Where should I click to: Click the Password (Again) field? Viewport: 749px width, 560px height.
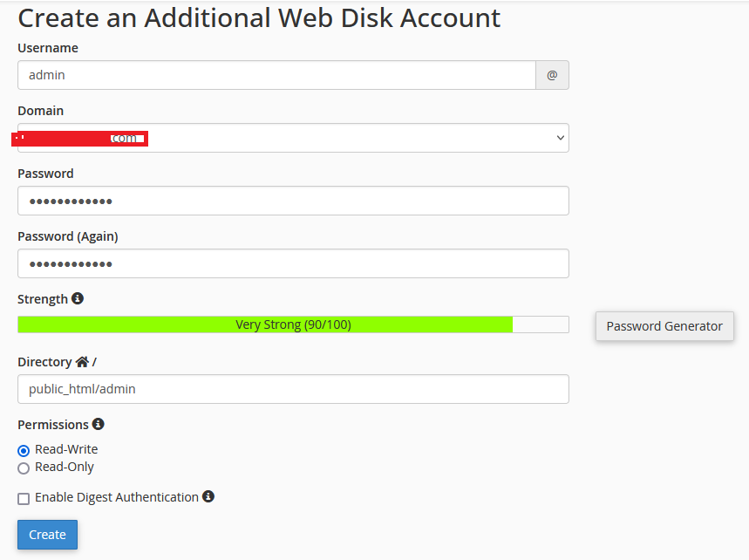click(293, 263)
